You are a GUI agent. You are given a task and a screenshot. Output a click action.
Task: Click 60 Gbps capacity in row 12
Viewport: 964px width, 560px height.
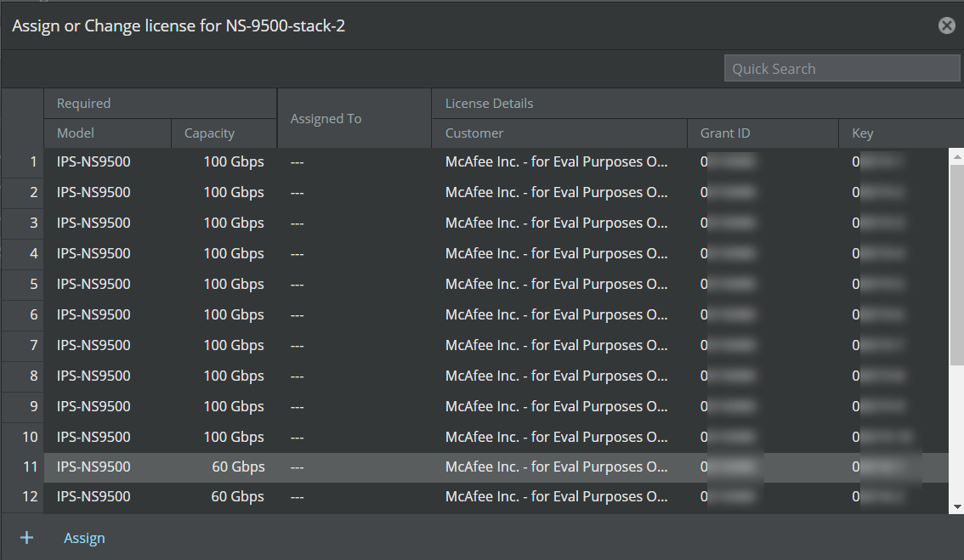tap(238, 496)
